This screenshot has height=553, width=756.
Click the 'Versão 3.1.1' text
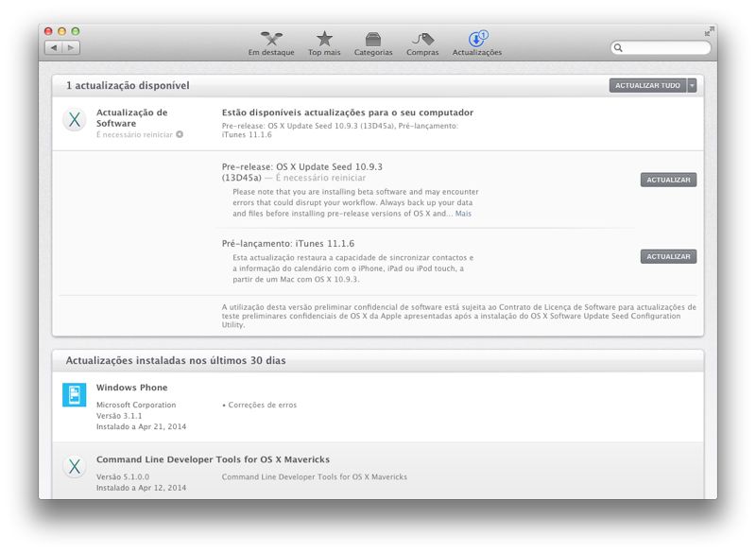point(119,416)
